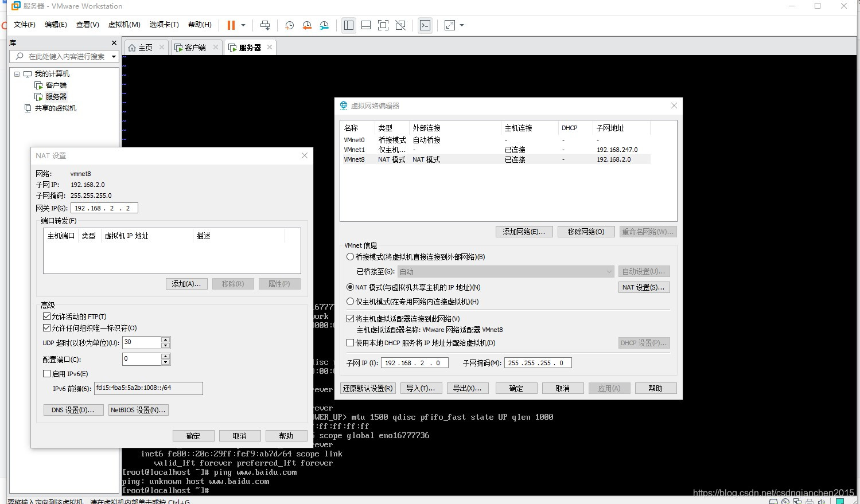This screenshot has height=504, width=860.
Task: Close the 库 library panel
Action: click(x=114, y=43)
